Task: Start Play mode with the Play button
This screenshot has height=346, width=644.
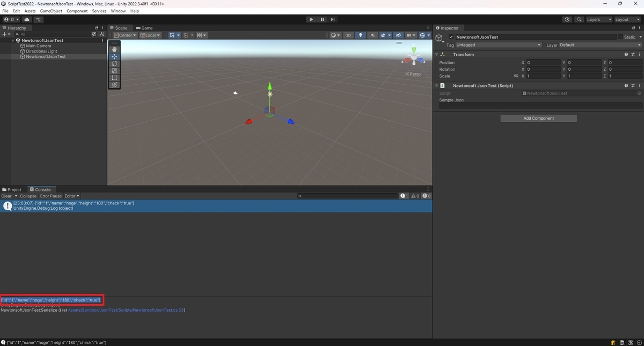Action: (311, 19)
